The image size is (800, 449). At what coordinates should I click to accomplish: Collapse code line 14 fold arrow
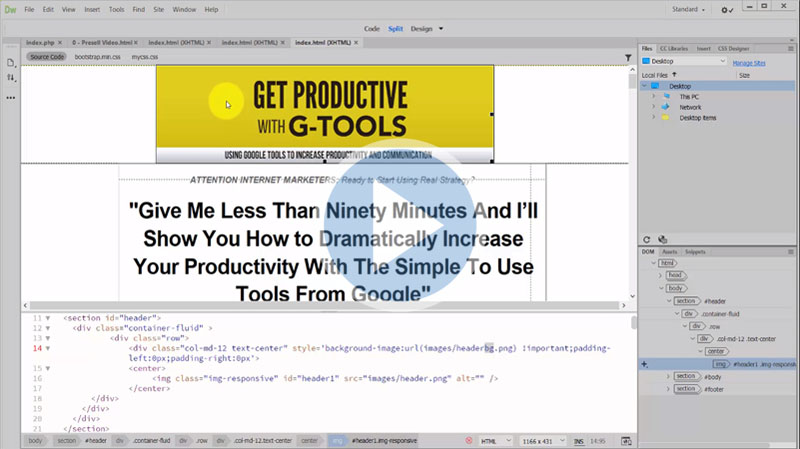pyautogui.click(x=47, y=348)
